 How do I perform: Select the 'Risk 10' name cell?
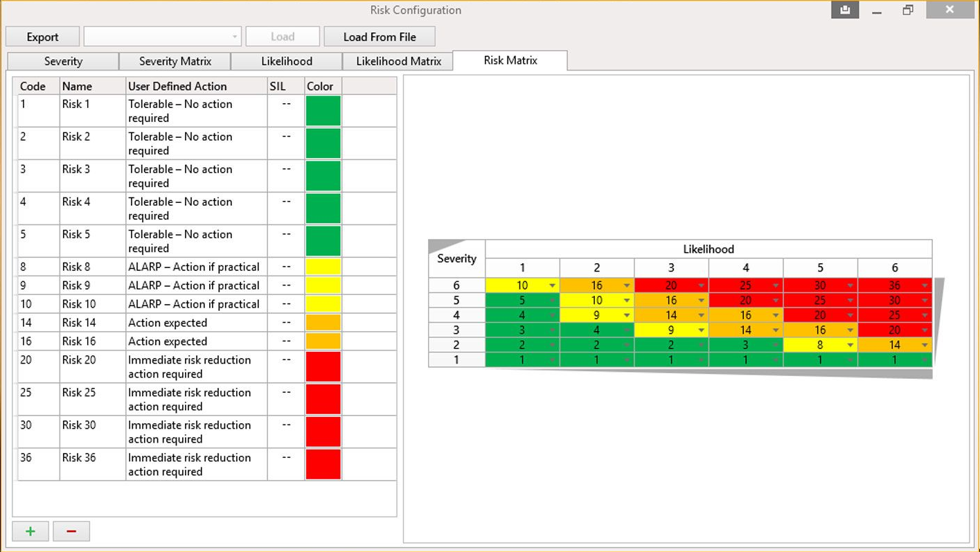pos(93,304)
